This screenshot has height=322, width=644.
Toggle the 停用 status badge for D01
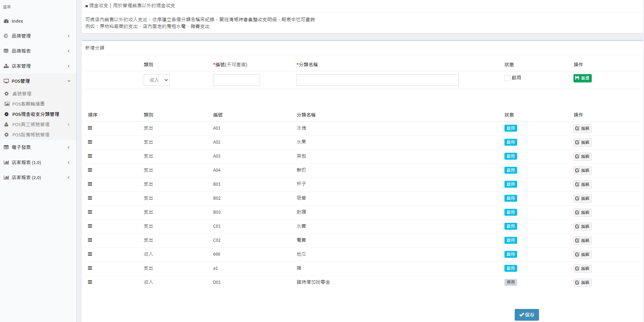511,282
